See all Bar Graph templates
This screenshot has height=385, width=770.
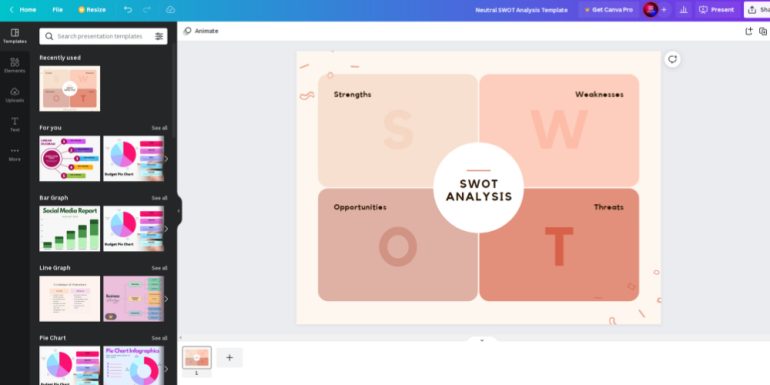tap(159, 198)
